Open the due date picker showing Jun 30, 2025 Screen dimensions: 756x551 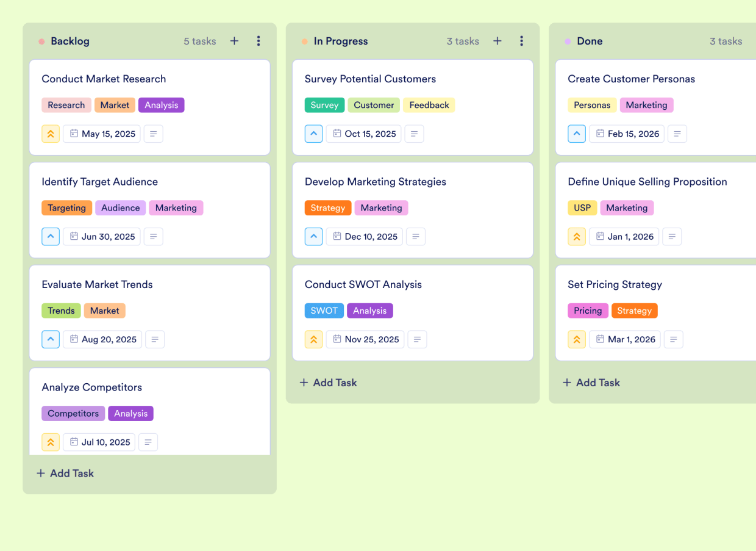pyautogui.click(x=101, y=236)
